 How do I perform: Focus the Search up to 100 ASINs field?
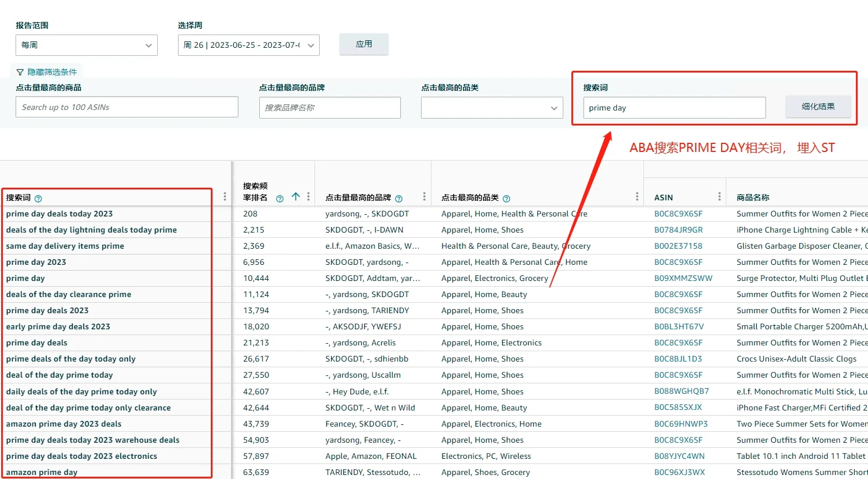(x=127, y=107)
